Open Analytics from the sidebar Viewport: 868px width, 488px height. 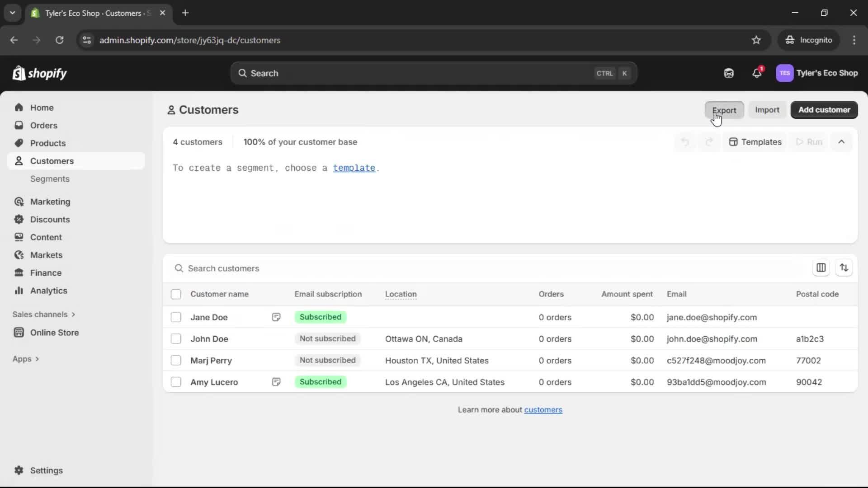click(48, 291)
